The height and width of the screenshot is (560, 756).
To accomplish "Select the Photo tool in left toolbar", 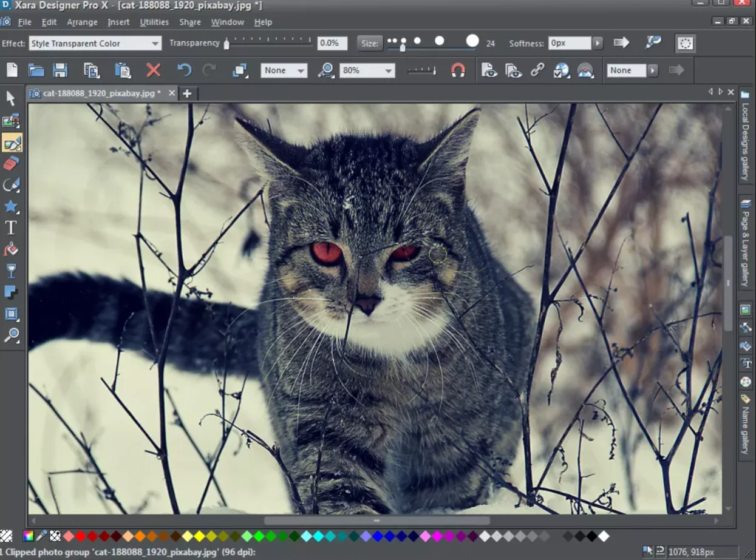I will pos(12,121).
